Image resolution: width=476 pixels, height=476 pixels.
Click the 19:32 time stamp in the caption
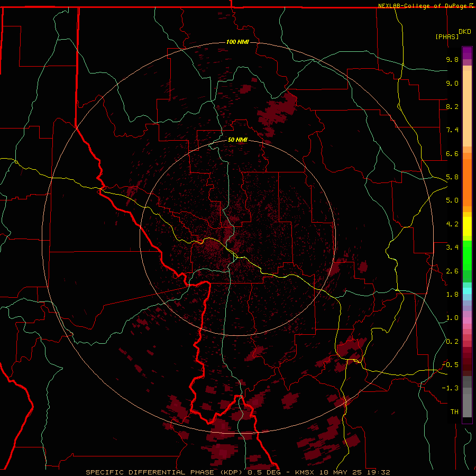(x=379, y=472)
